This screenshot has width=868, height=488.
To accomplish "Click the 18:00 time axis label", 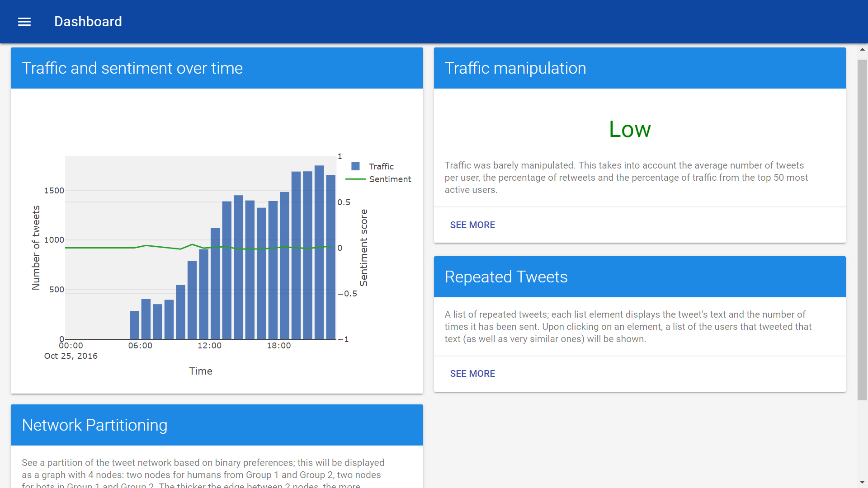I will pos(279,346).
